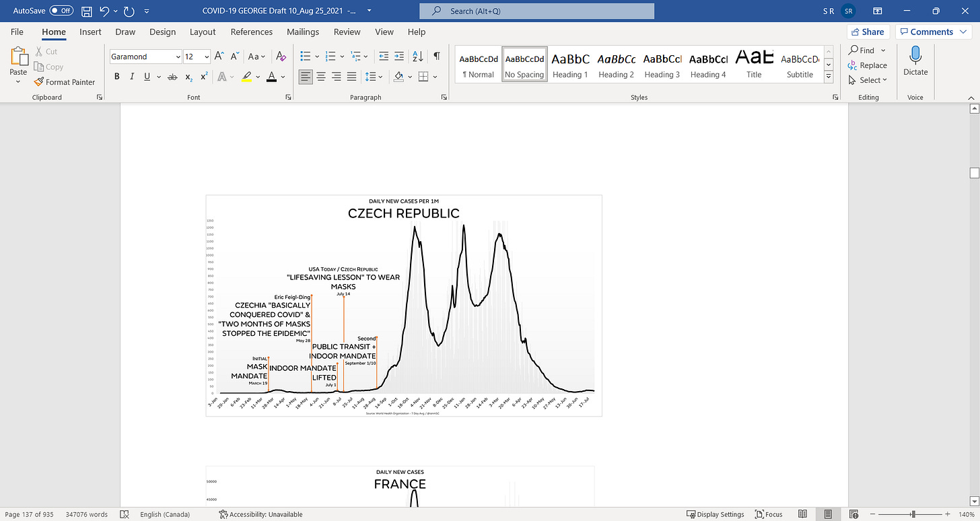Increase paragraph indent

click(399, 57)
